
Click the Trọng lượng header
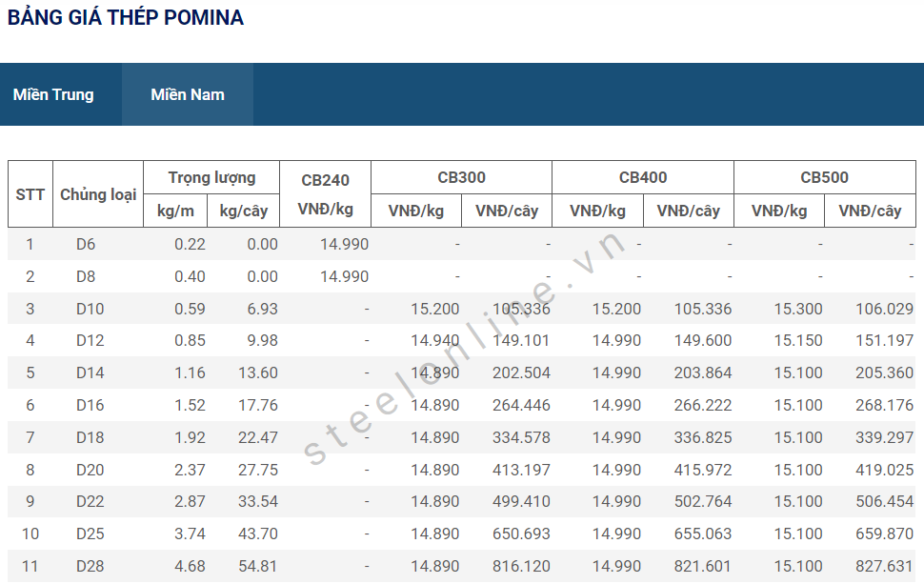tap(211, 177)
